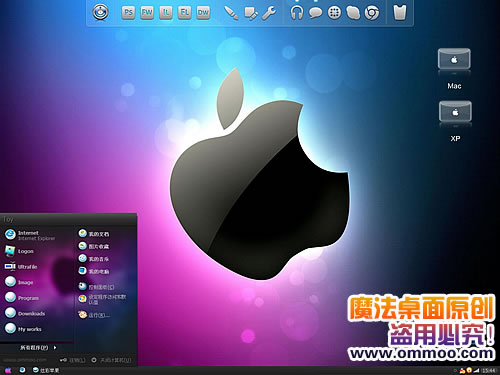Click the shutdown button in start menu
Viewport: 500px width, 375px height.
coord(111,360)
